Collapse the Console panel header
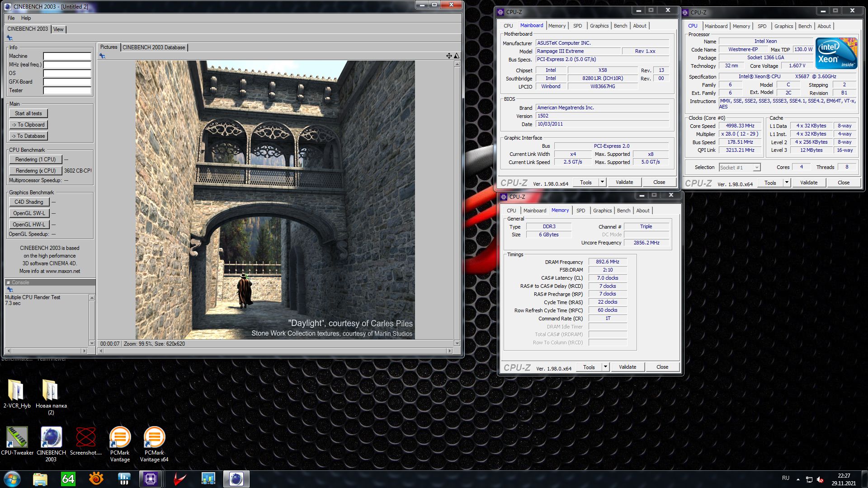Viewport: 868px width, 488px height. 8,282
